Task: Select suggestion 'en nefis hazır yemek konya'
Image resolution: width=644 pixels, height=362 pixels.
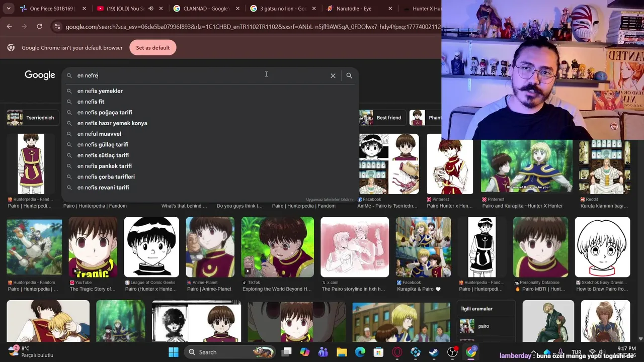Action: (x=210, y=123)
